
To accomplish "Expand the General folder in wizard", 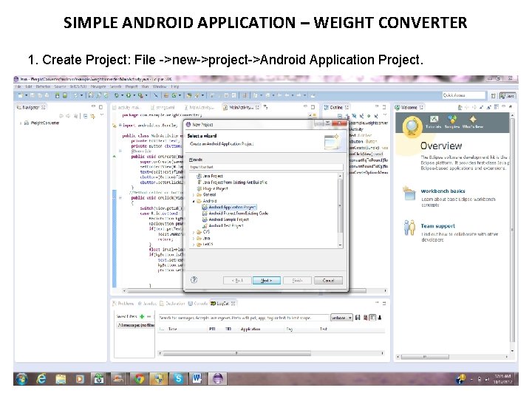I will (194, 195).
